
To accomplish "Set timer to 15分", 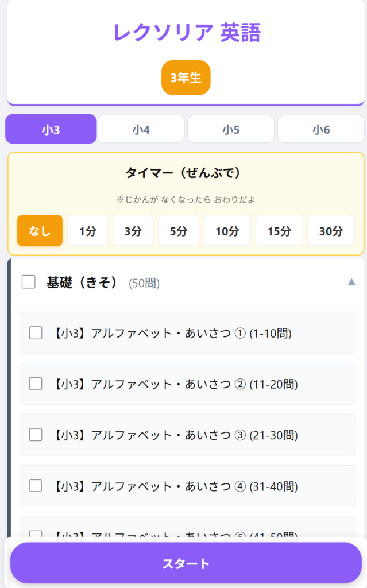I will pyautogui.click(x=279, y=231).
